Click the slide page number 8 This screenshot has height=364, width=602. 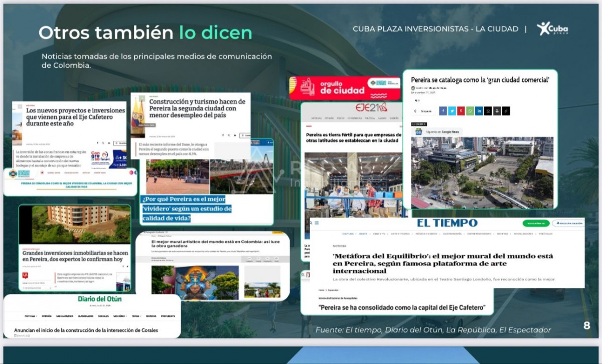[587, 325]
